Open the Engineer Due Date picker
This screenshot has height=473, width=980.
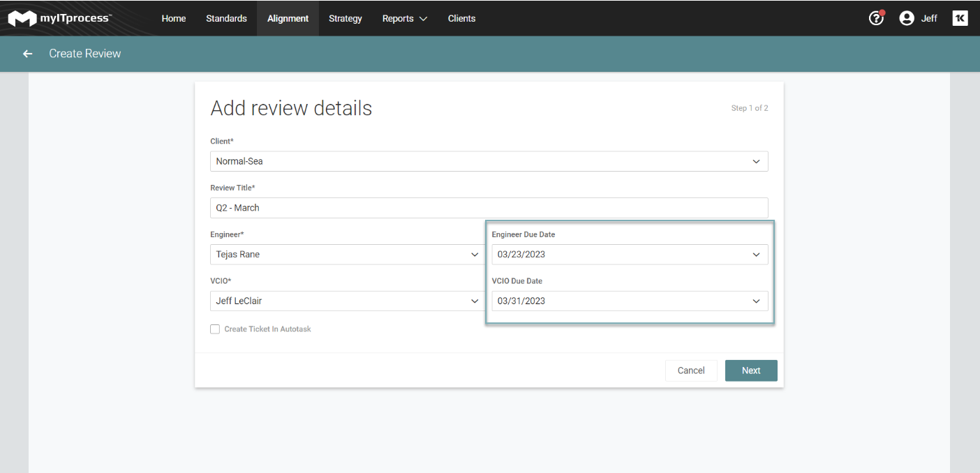[x=630, y=255]
